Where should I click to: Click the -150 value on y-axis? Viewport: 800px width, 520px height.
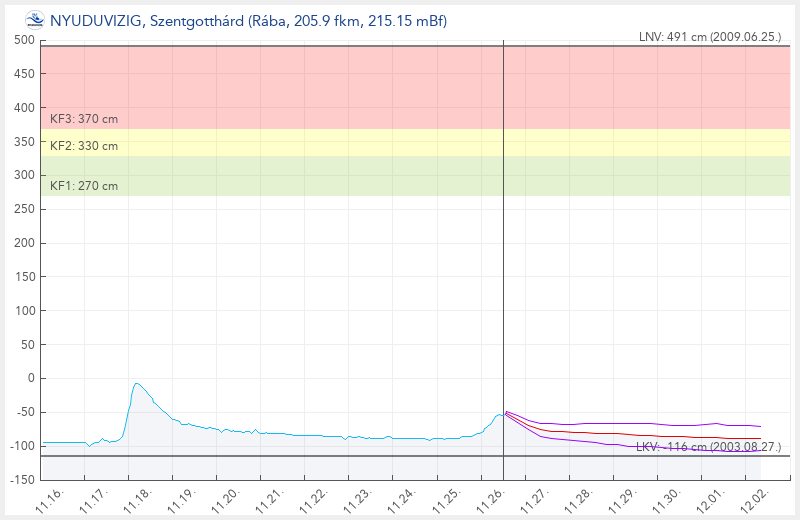pyautogui.click(x=22, y=480)
